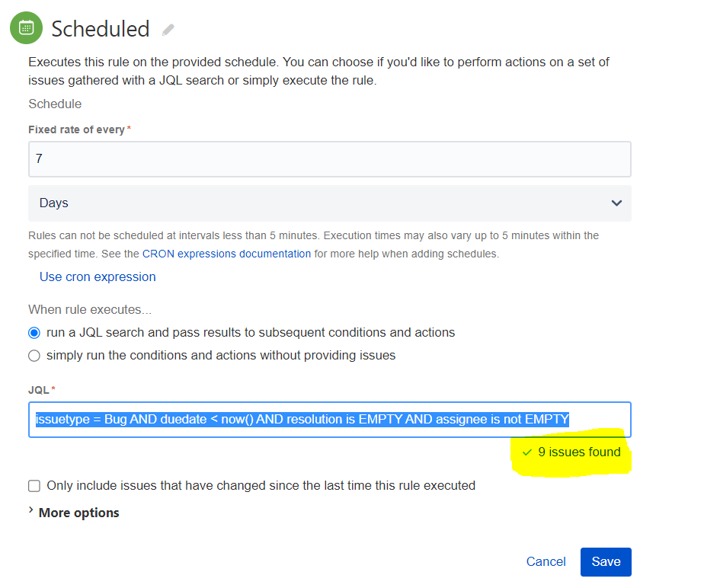Click the chevron arrow in Days dropdown
This screenshot has height=588, width=704.
616,203
